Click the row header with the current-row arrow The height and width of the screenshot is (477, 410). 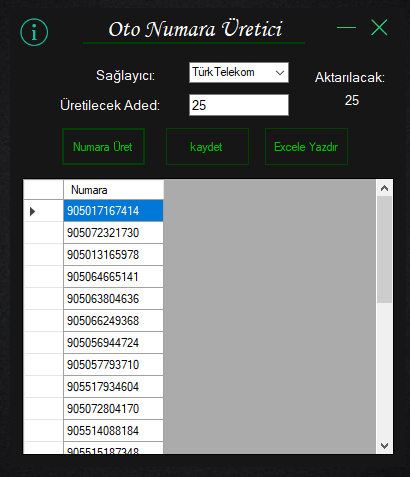[x=44, y=211]
